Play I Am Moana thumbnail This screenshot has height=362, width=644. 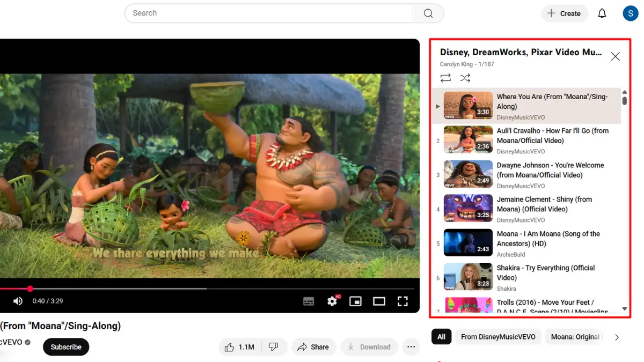click(468, 242)
